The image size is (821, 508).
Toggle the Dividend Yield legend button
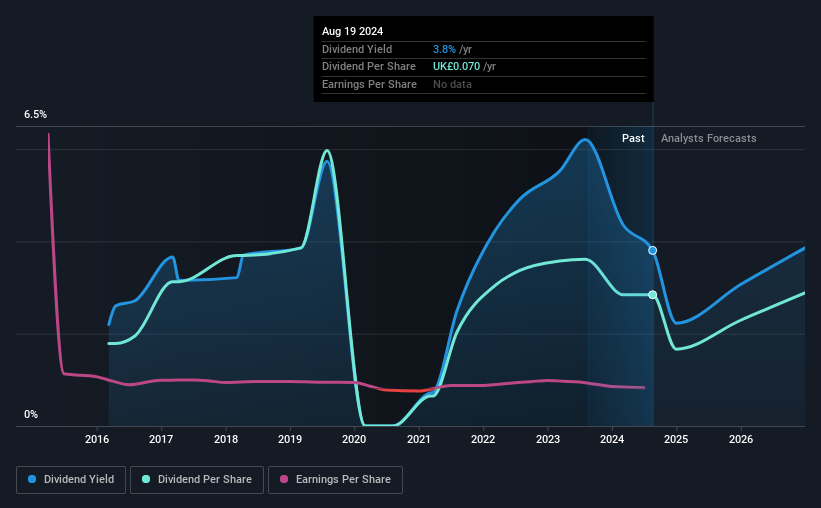click(71, 480)
